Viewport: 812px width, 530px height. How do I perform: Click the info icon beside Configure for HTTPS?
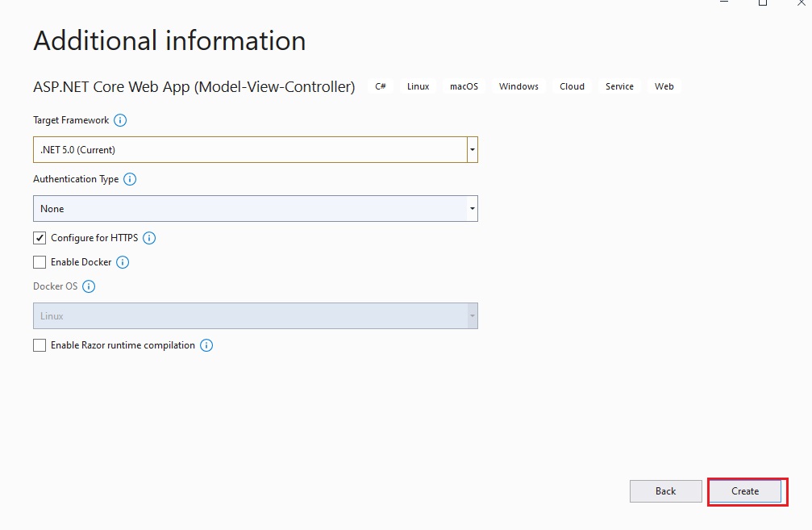click(x=149, y=238)
